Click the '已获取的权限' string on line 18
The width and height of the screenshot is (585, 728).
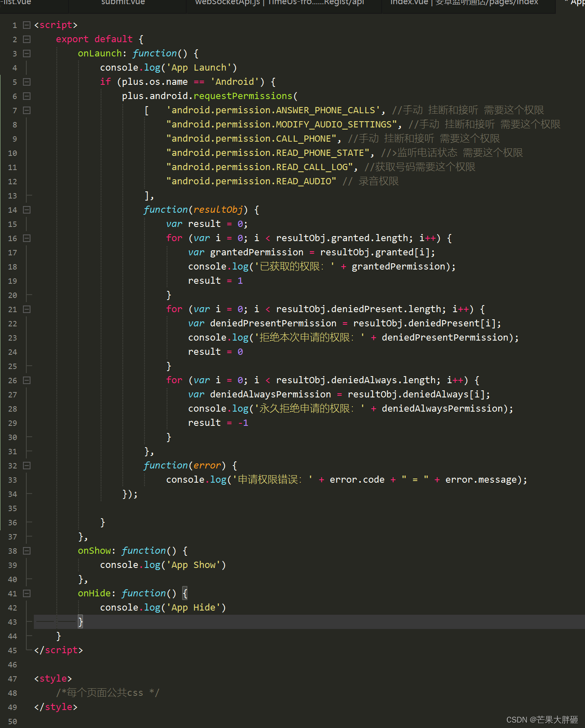[x=294, y=267]
